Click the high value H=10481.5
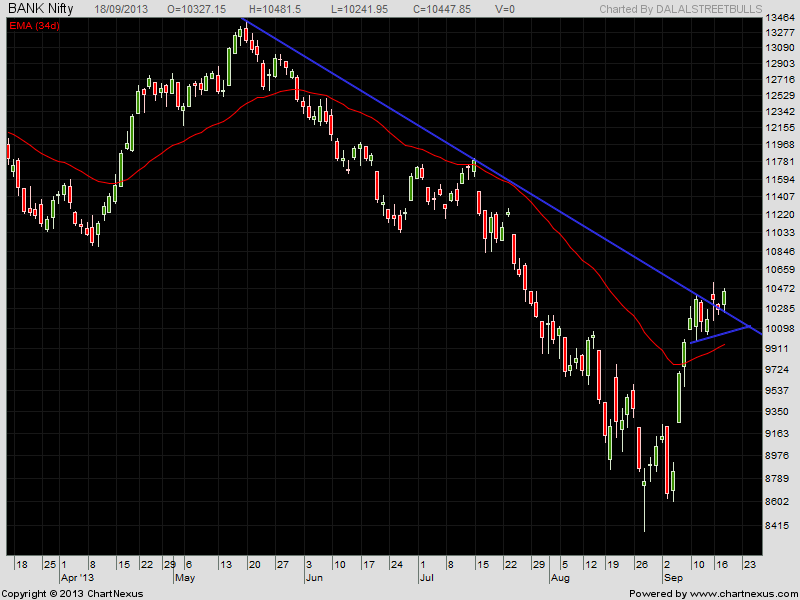The width and height of the screenshot is (800, 600). (x=275, y=9)
